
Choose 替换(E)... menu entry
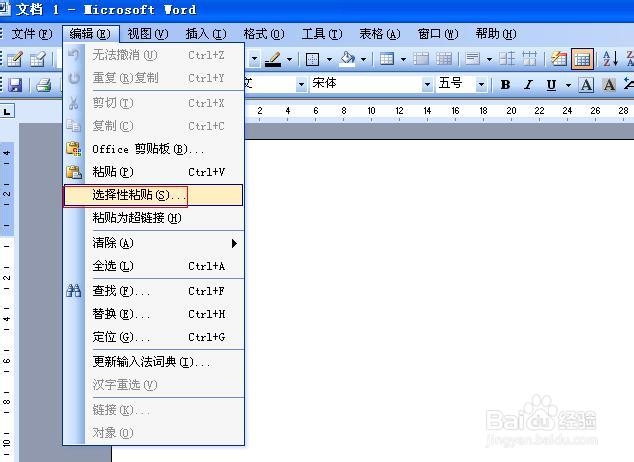point(153,314)
